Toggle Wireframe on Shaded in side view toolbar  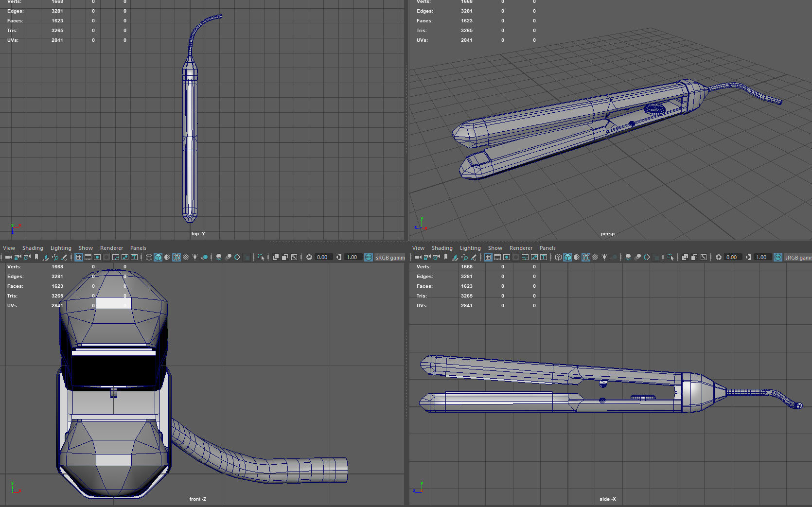click(x=586, y=257)
